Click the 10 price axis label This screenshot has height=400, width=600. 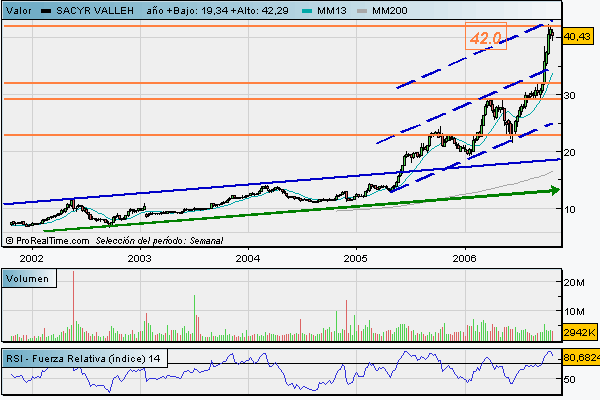(570, 209)
